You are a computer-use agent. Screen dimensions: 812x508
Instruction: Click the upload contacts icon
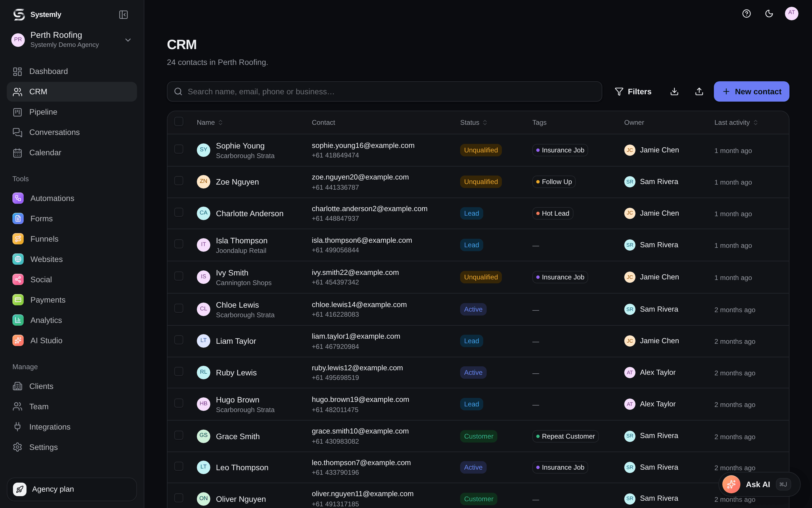pos(699,91)
